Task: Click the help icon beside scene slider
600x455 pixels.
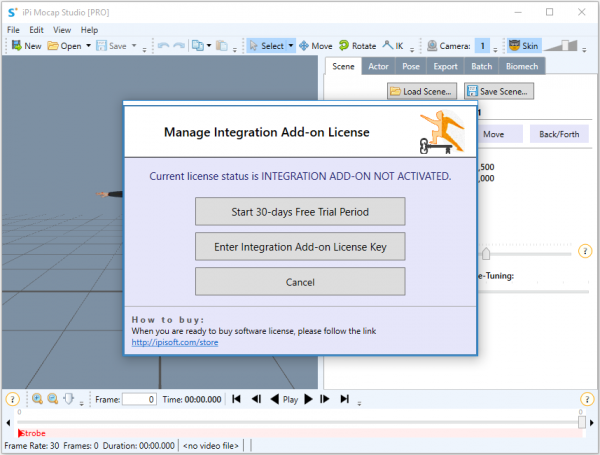Action: coord(585,251)
